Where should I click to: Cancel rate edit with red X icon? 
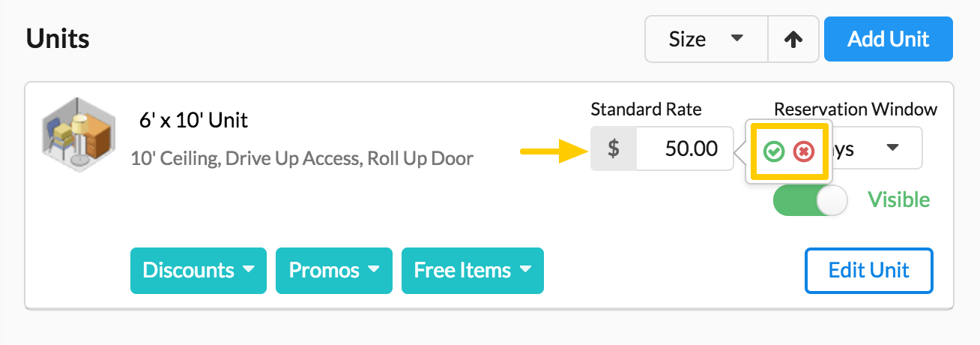(804, 151)
